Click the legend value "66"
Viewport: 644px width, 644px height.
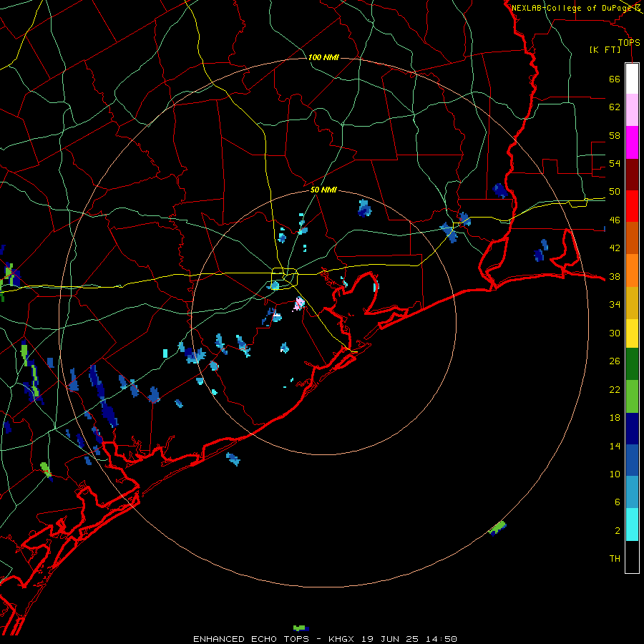pyautogui.click(x=615, y=79)
